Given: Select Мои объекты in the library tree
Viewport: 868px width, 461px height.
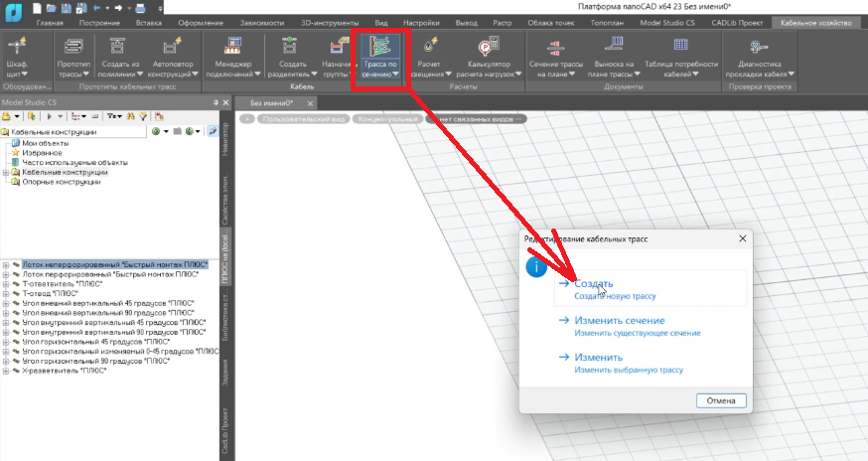Looking at the screenshot, I should pos(46,143).
